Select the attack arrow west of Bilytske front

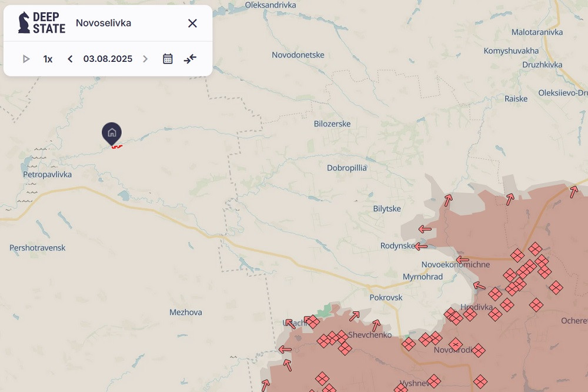(x=425, y=229)
